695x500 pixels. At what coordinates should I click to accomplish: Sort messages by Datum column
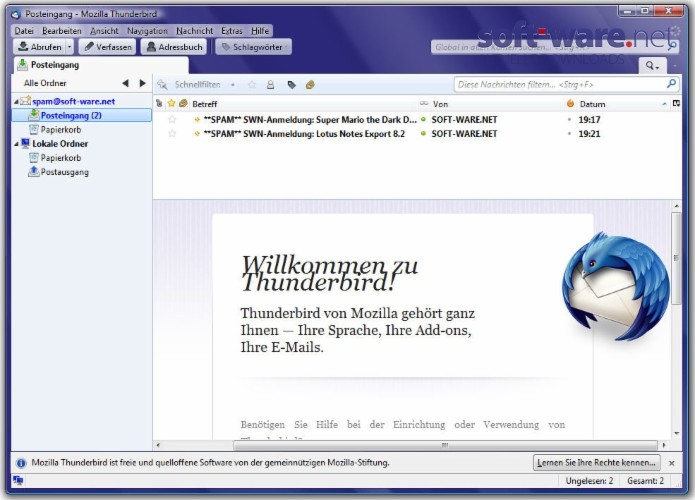(623, 104)
